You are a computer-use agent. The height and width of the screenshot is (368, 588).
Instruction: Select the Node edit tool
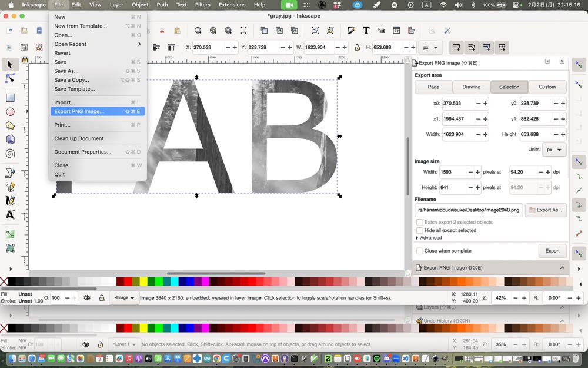pyautogui.click(x=10, y=78)
